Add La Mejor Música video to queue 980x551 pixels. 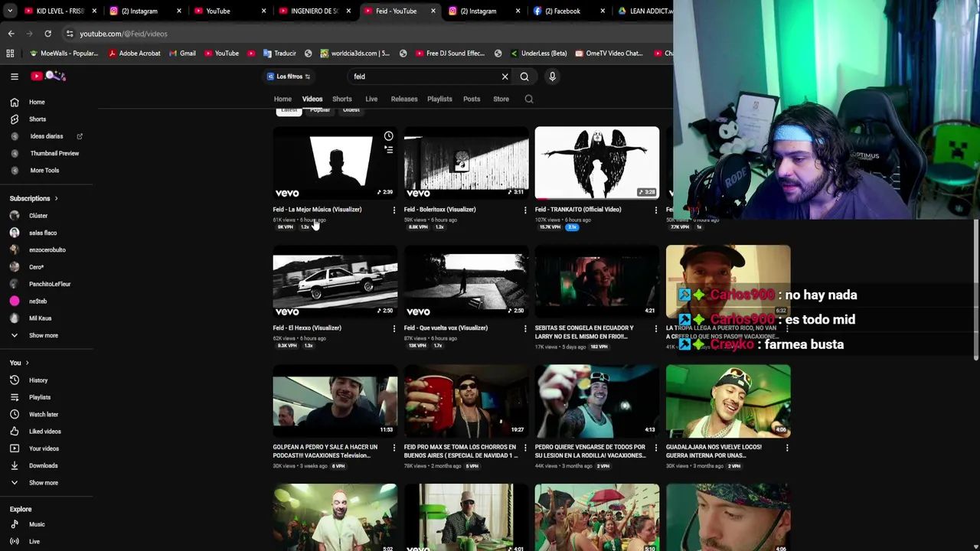coord(388,150)
